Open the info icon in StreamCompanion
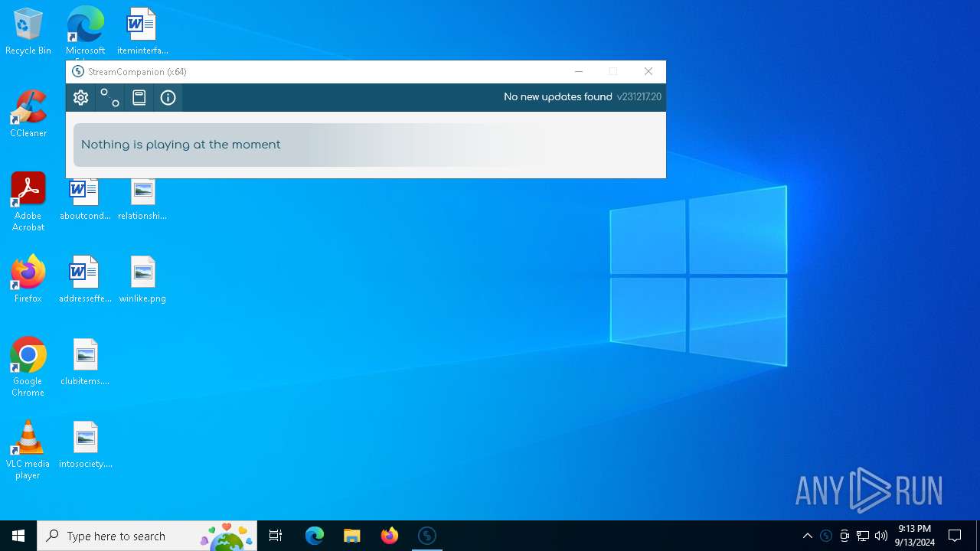This screenshot has height=551, width=980. 168,97
